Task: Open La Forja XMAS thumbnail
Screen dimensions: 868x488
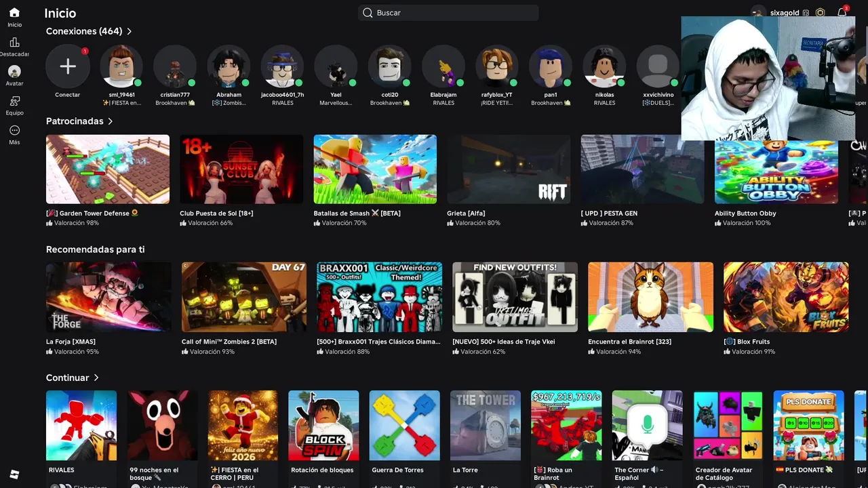Action: 108,297
